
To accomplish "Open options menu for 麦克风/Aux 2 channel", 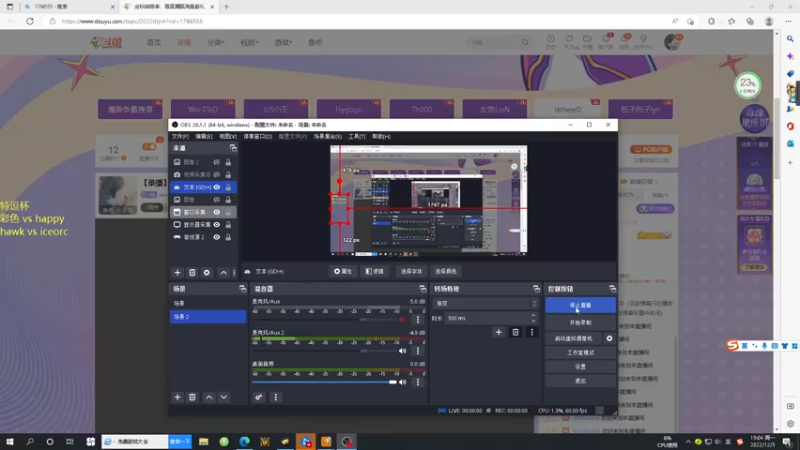I will [418, 351].
